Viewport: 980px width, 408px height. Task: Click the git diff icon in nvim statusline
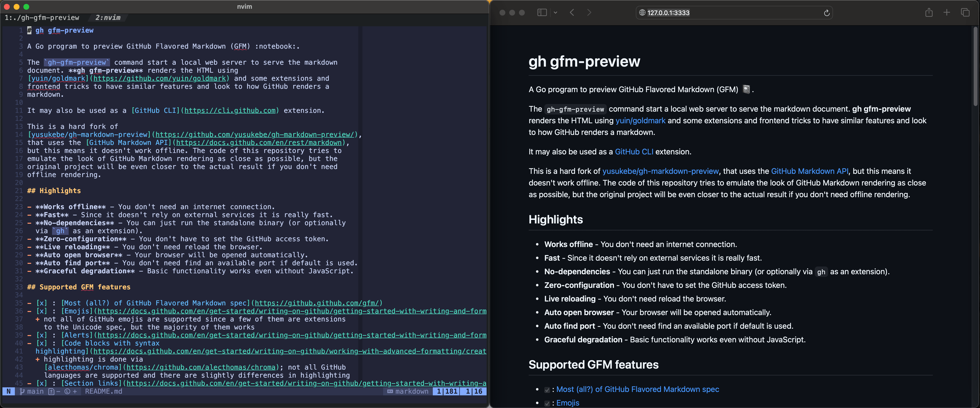(x=51, y=391)
